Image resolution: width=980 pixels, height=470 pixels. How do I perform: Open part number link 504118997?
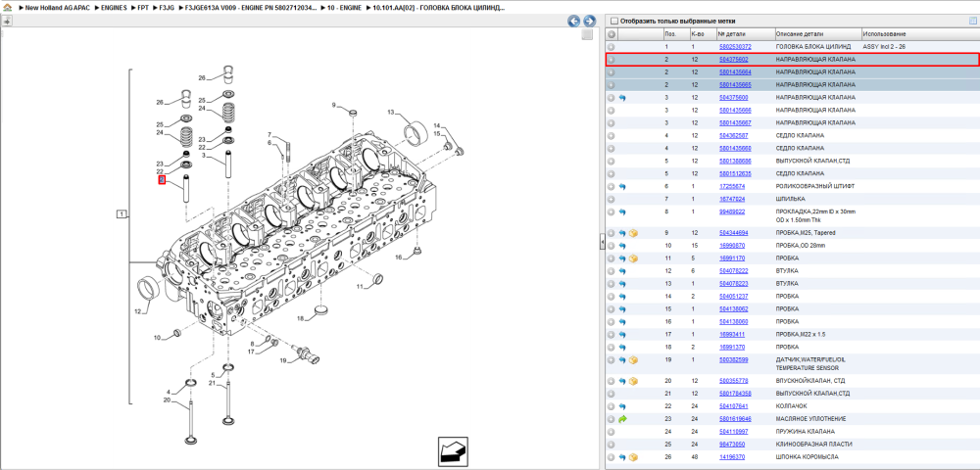point(733,432)
